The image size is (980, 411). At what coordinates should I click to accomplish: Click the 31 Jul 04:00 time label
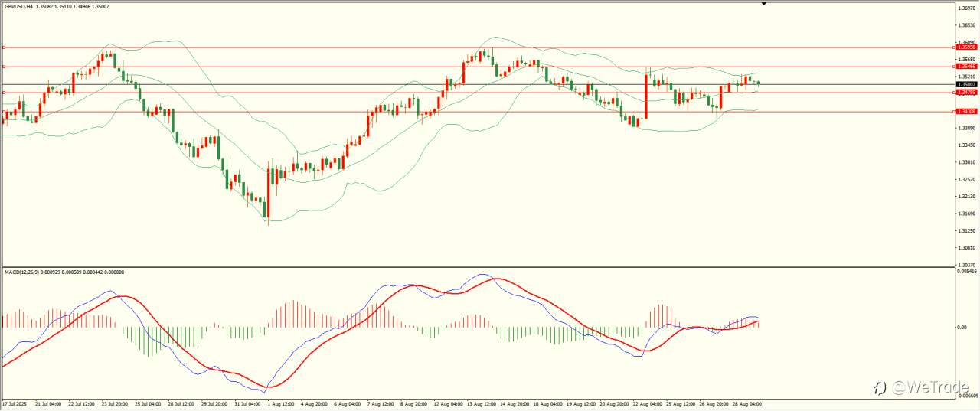point(247,403)
